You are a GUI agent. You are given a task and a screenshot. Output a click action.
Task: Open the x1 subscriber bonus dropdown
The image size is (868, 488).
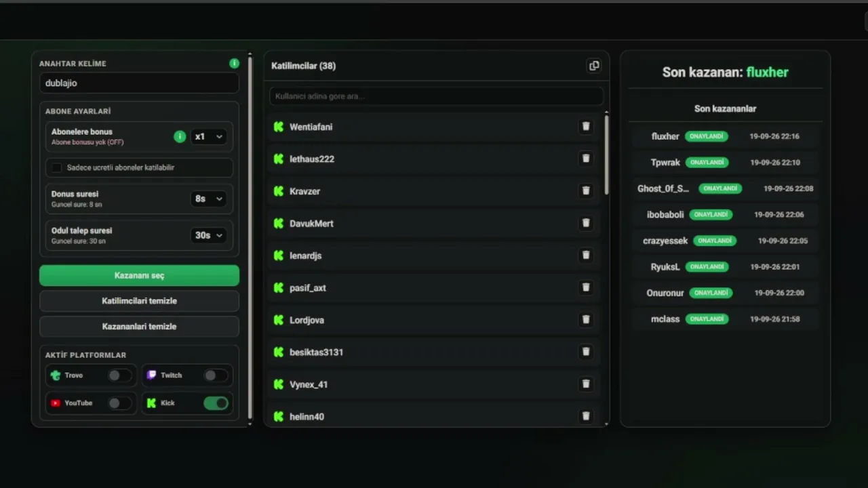click(208, 136)
